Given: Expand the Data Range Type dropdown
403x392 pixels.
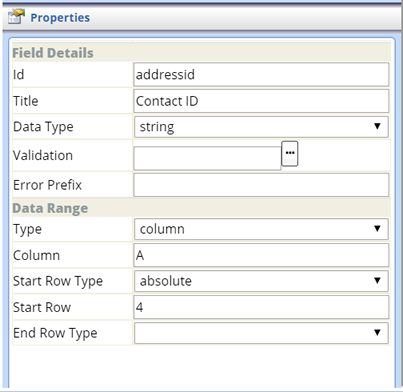Looking at the screenshot, I should coord(261,229).
